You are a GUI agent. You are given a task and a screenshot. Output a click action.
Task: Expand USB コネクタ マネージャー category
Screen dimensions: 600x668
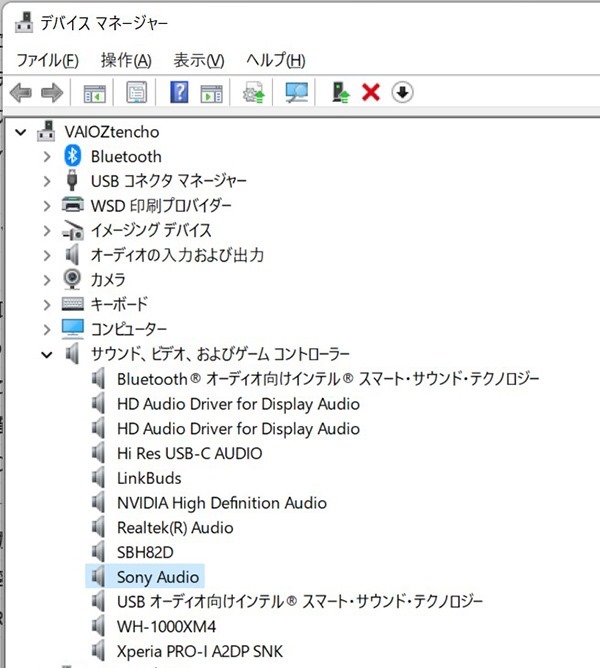[47, 181]
